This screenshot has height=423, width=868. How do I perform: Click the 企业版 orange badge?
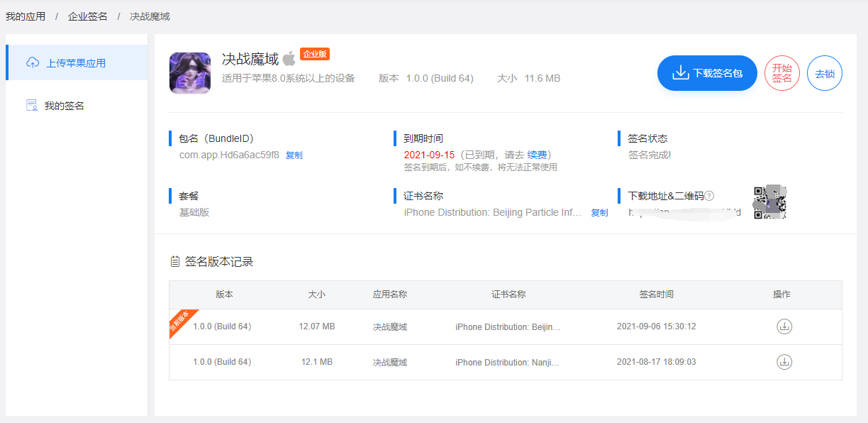coord(315,54)
